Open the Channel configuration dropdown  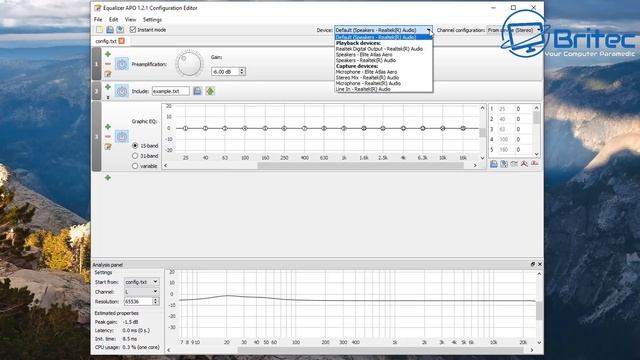click(x=514, y=30)
